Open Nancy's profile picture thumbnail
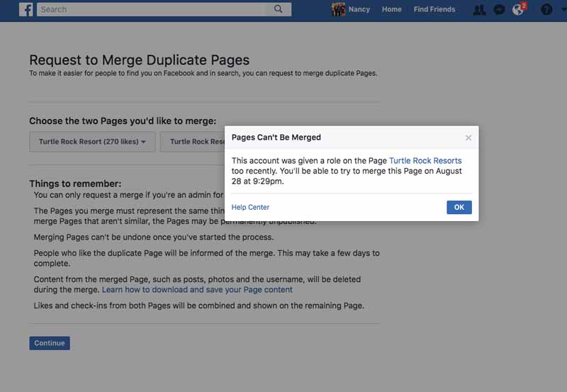This screenshot has width=567, height=392. point(339,9)
